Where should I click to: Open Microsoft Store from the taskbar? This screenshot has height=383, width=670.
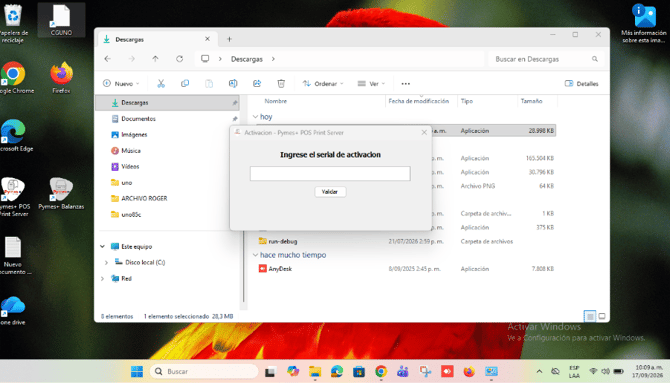coord(359,371)
